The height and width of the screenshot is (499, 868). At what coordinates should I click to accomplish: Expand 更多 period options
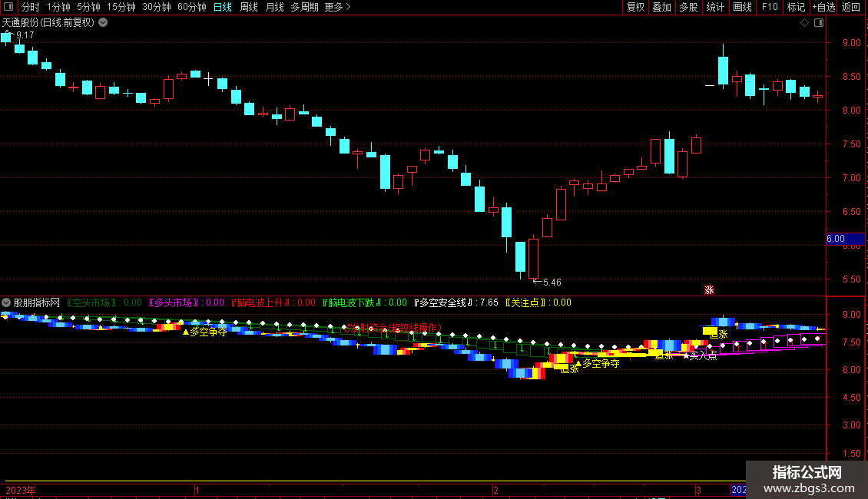click(x=337, y=7)
